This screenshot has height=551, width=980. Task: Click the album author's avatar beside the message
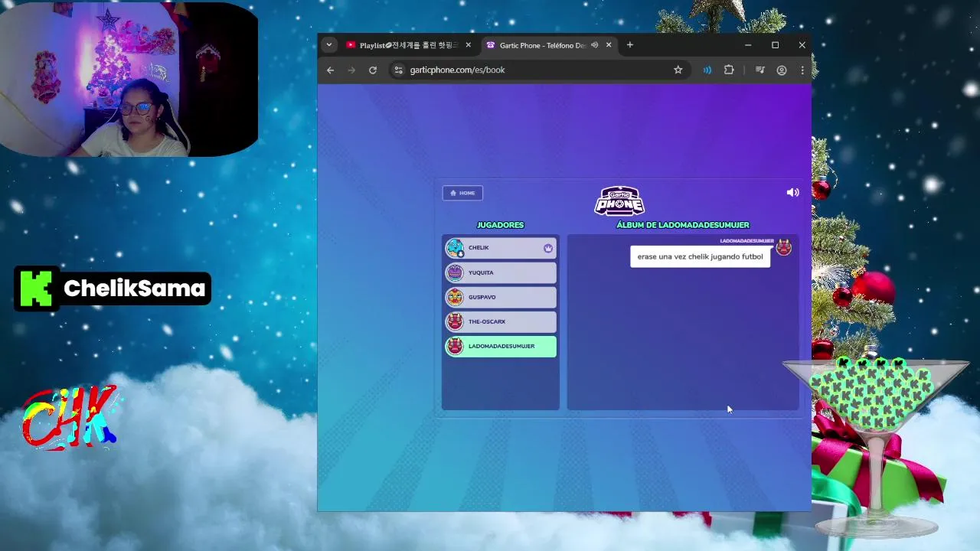783,247
